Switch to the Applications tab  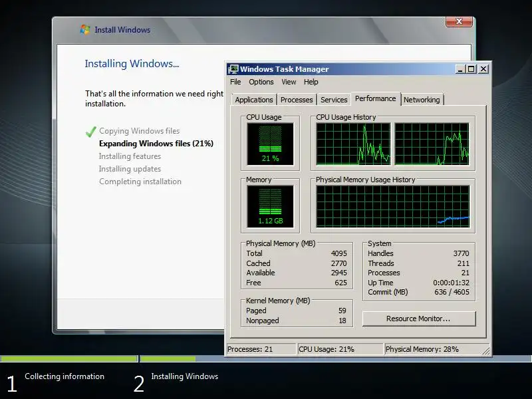pyautogui.click(x=254, y=100)
